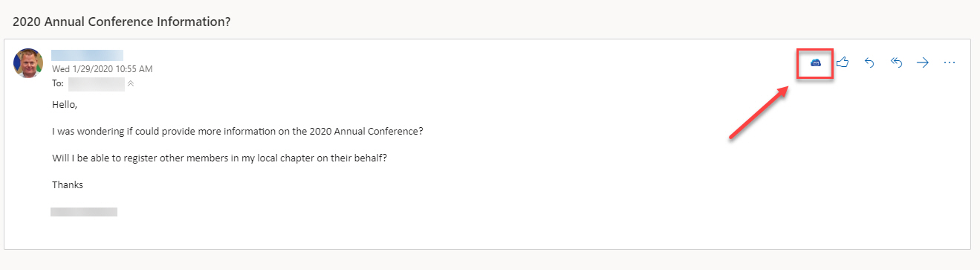Reply to the conference email
The width and height of the screenshot is (980, 270).
click(869, 63)
